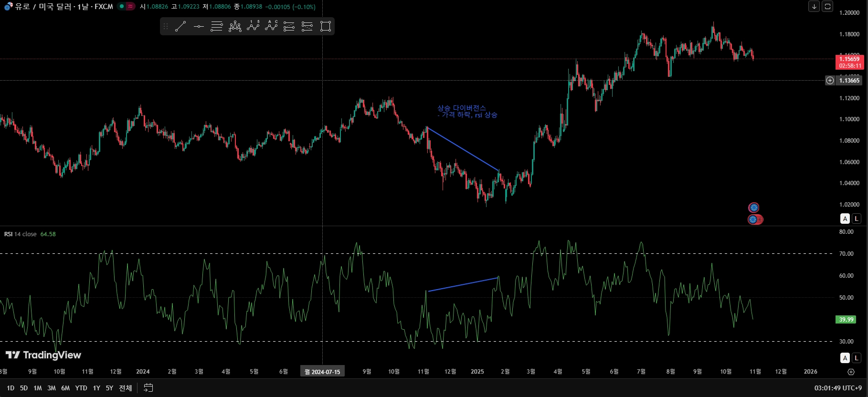
Task: Set chart range to 1M
Action: pos(38,388)
